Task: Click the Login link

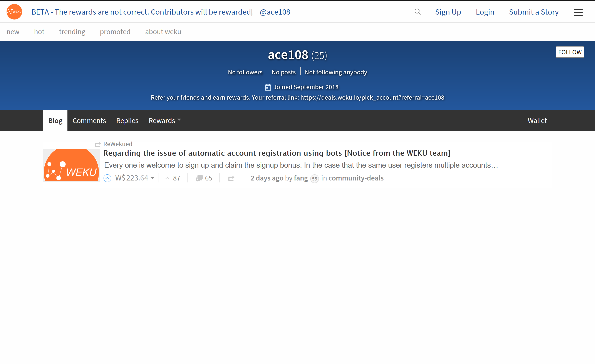Action: pos(485,12)
